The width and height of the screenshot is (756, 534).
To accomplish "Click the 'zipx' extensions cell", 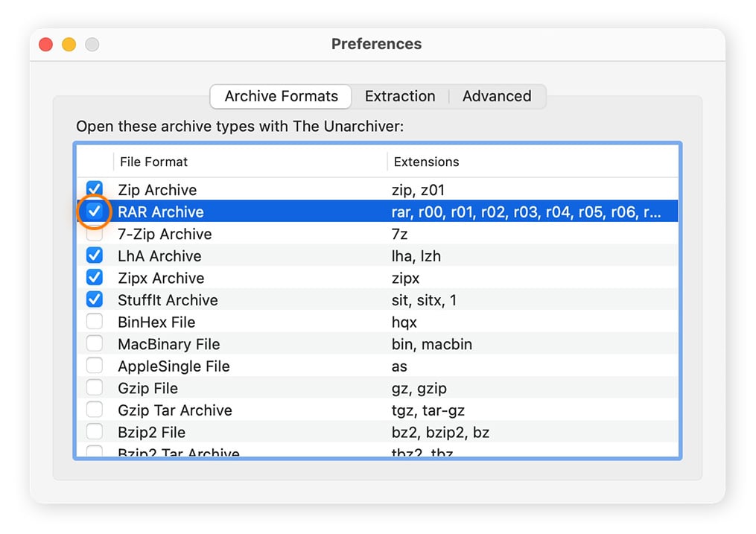I will (405, 279).
